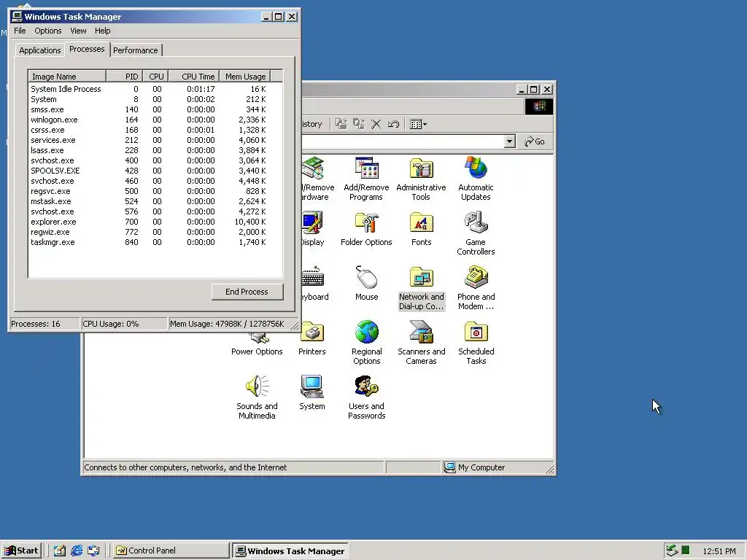747x560 pixels.
Task: Select the System icon in Control Panel
Action: [312, 393]
